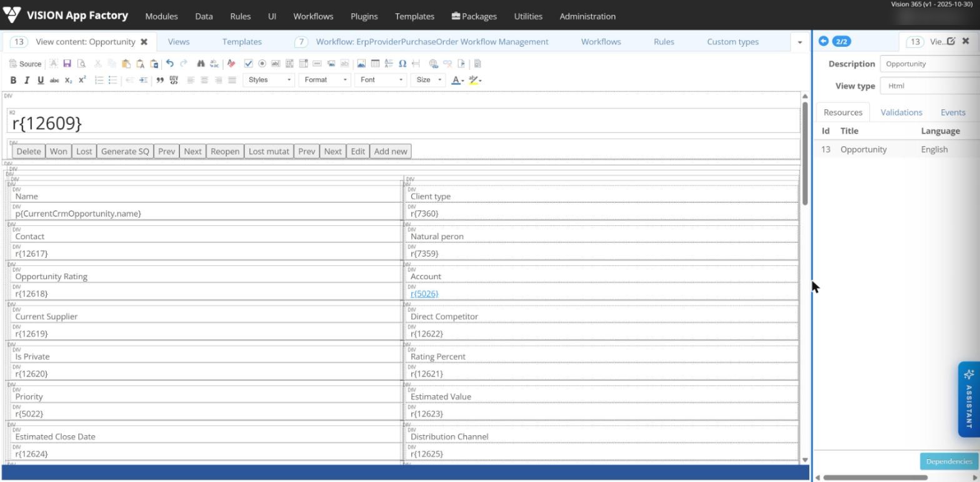
Task: Insert a table with the Table icon
Action: pyautogui.click(x=375, y=64)
